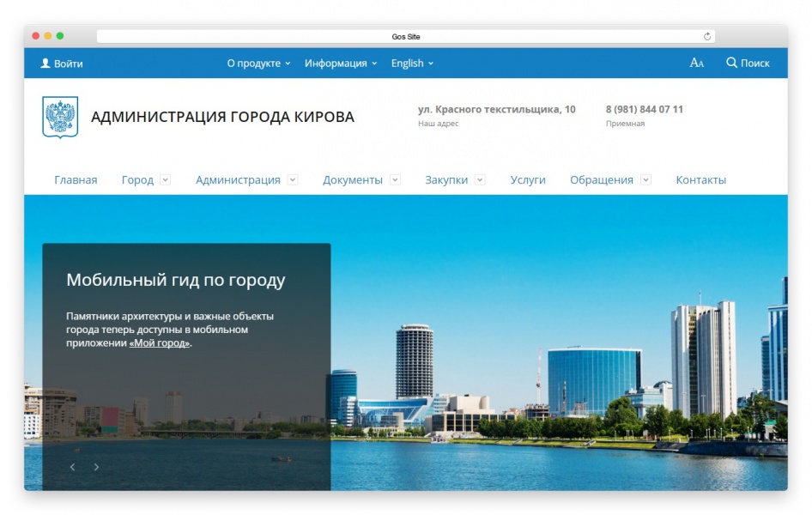Go to previous slide arrow
Viewport: 812px width, 515px height.
(72, 467)
